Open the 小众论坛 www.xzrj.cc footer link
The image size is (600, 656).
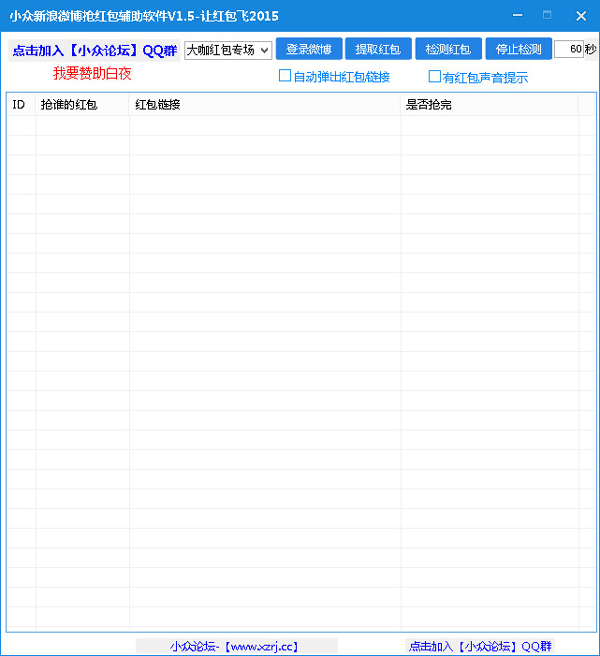point(236,646)
